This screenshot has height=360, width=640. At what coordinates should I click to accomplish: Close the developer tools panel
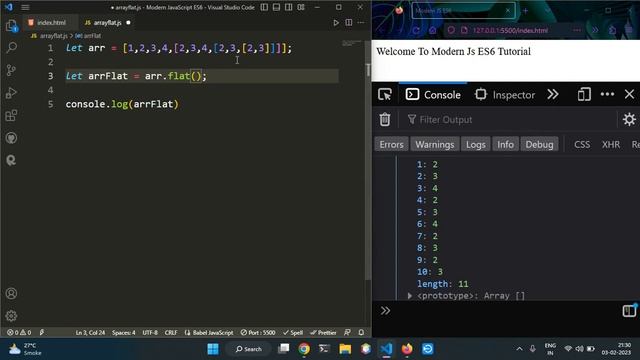click(x=629, y=95)
